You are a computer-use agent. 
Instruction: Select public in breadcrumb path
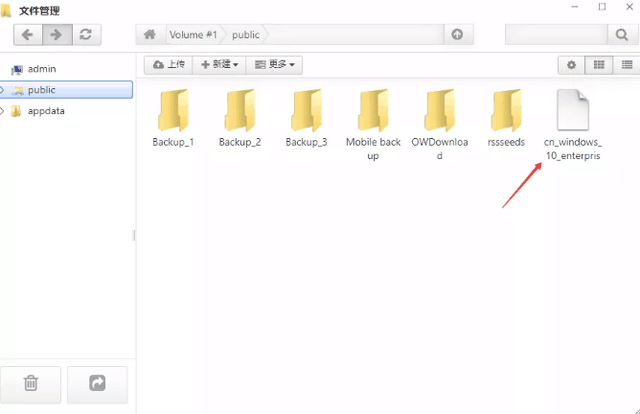pyautogui.click(x=245, y=35)
